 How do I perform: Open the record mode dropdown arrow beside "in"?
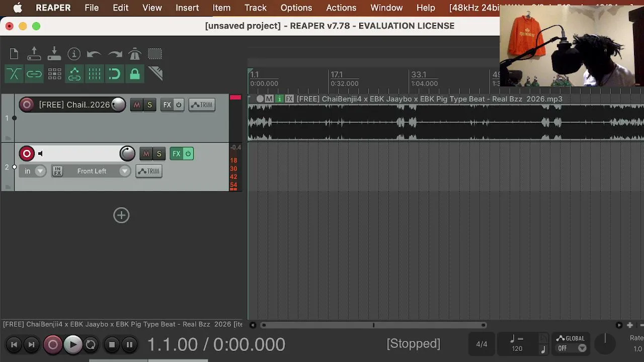pyautogui.click(x=40, y=171)
